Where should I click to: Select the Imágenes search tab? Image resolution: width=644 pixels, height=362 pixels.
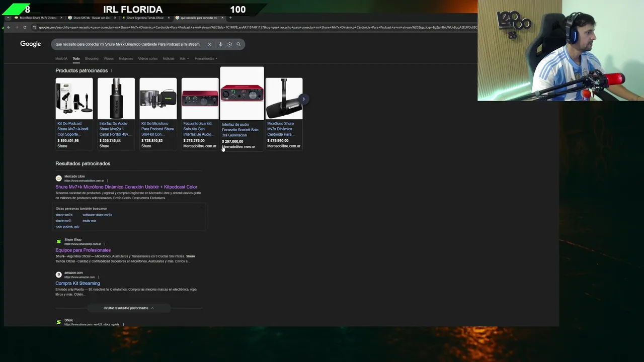126,59
